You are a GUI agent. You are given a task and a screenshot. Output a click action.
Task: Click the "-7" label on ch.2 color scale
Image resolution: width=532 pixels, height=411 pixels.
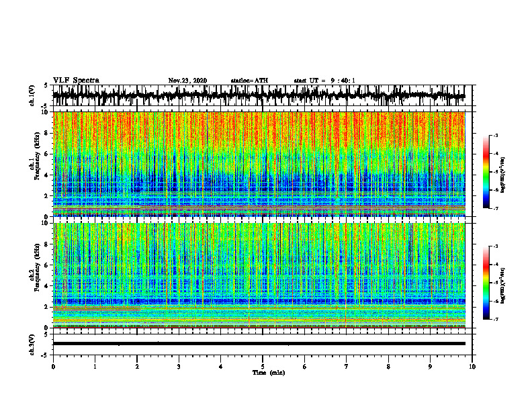click(496, 319)
